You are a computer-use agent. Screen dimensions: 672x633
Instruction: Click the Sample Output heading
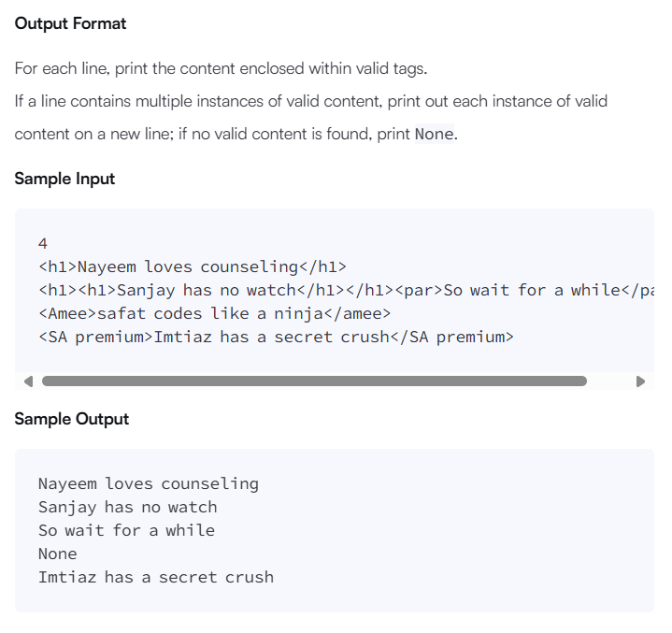pyautogui.click(x=71, y=419)
